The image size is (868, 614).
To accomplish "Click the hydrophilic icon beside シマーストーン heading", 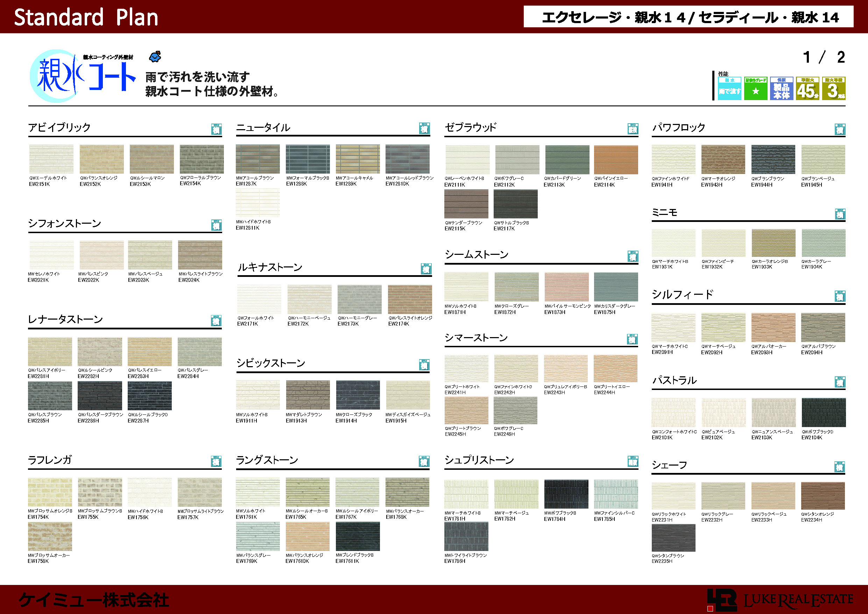I will tap(632, 339).
